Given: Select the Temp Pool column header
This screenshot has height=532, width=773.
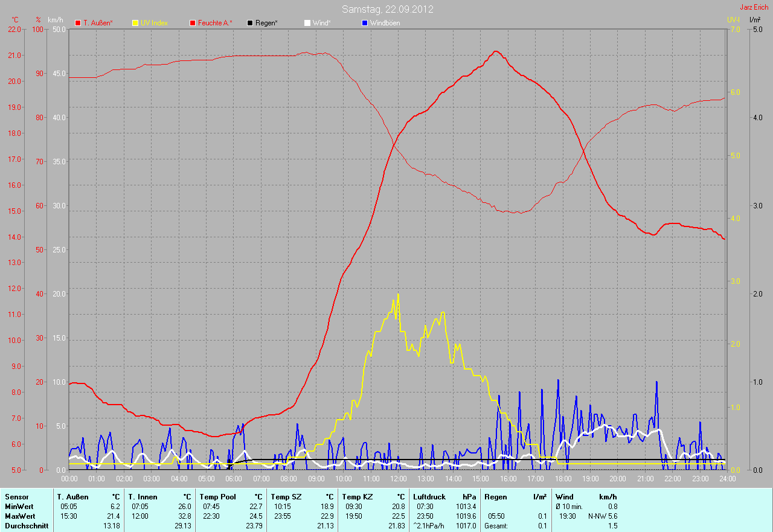Looking at the screenshot, I should click(217, 496).
